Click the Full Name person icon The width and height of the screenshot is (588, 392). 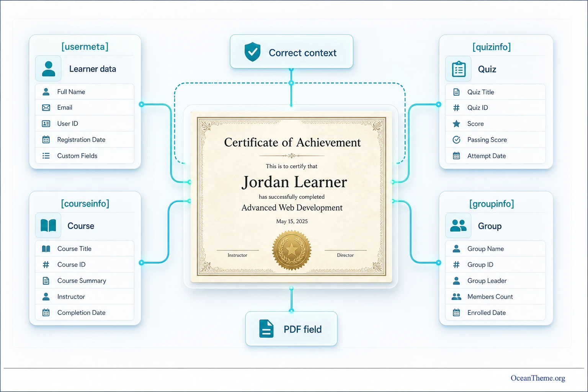click(x=46, y=92)
